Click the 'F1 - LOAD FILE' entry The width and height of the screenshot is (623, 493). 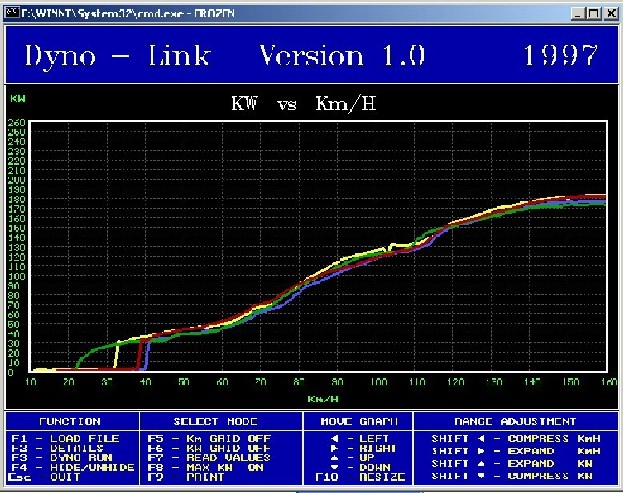(65, 439)
